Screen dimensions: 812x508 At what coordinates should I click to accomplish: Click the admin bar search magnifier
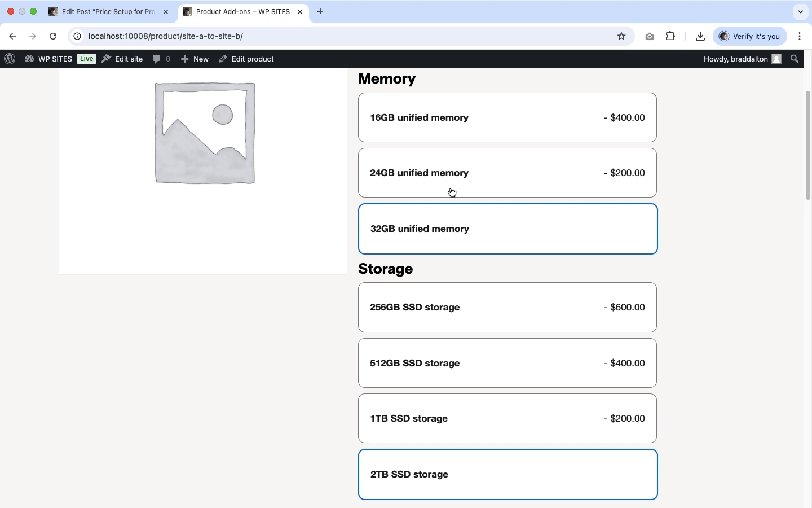tap(795, 59)
